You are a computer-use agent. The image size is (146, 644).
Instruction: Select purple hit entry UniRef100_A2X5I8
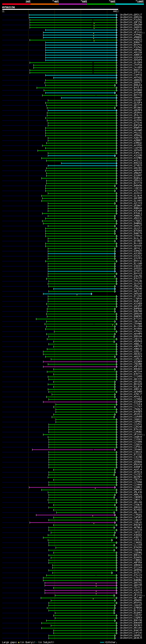pos(131,593)
